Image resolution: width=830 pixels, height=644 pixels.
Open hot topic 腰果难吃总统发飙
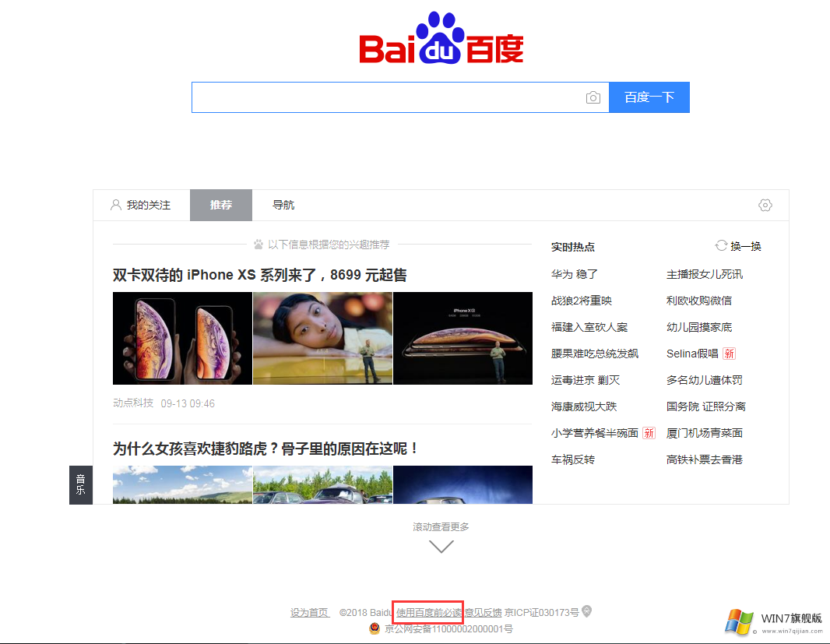click(x=594, y=354)
